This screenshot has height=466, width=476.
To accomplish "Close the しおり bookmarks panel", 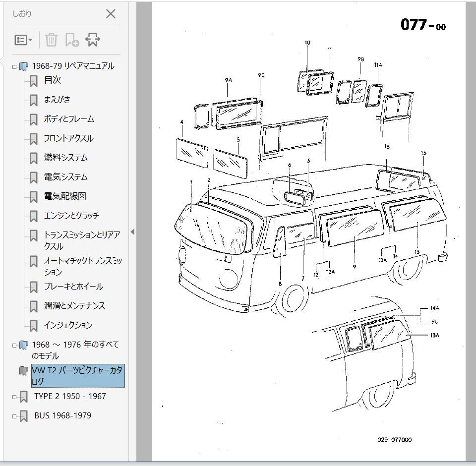I will tap(111, 14).
